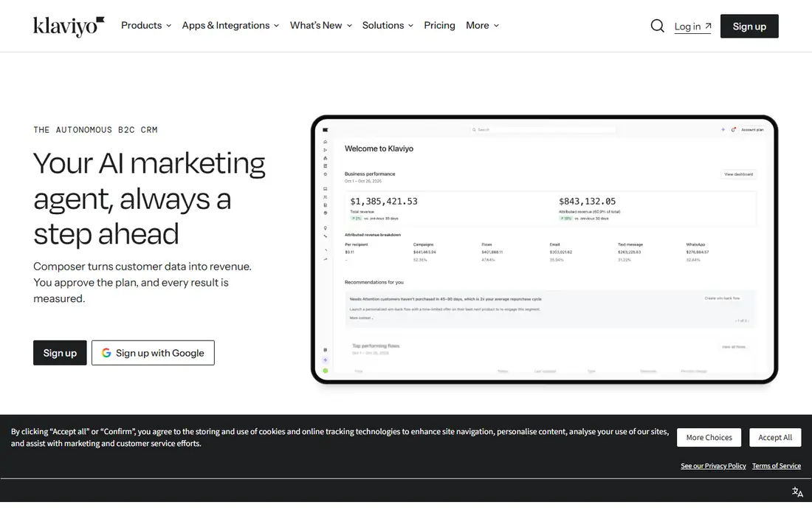
Task: Open the site search magnifier icon
Action: click(x=657, y=26)
